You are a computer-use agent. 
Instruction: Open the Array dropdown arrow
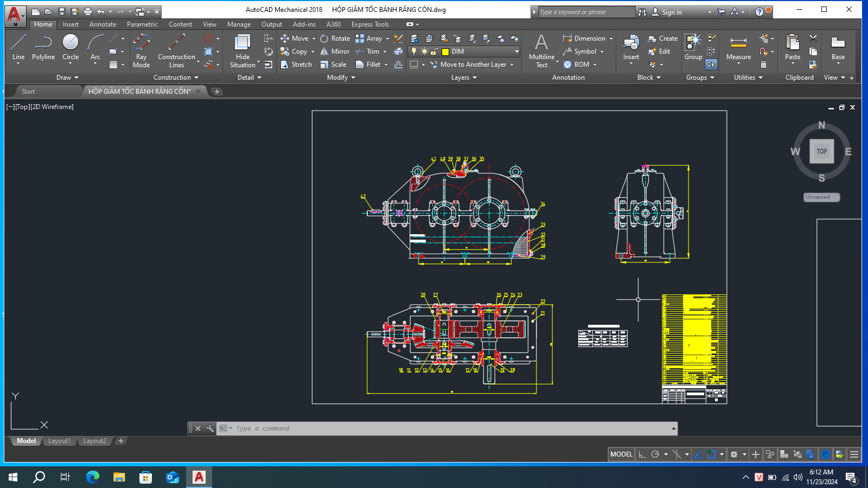(x=387, y=38)
